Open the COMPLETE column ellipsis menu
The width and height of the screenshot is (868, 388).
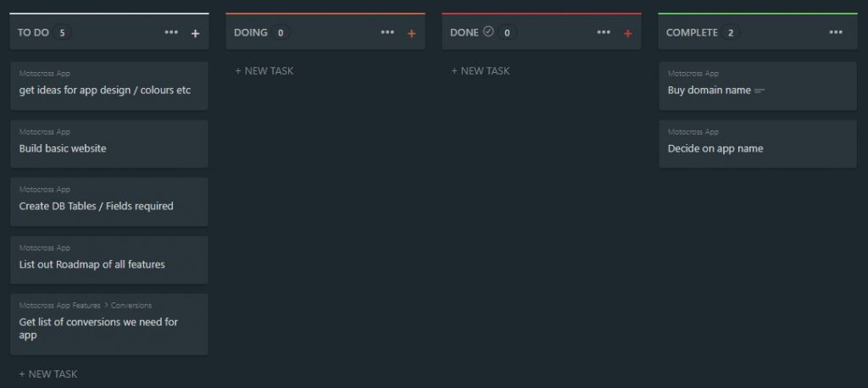836,32
